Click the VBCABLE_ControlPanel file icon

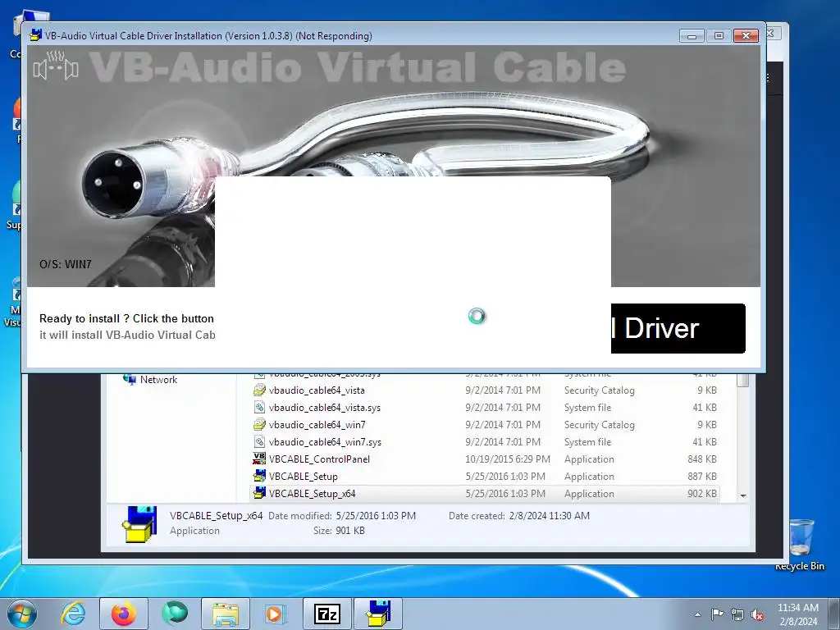pos(259,459)
